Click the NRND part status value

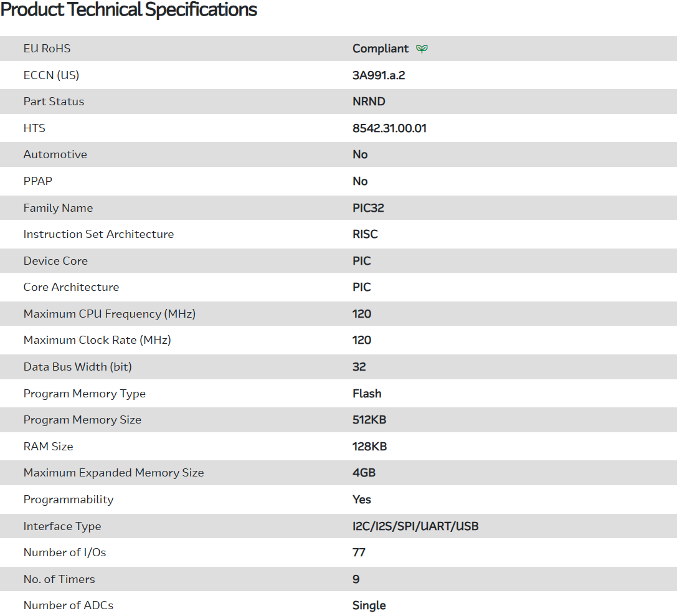coord(369,102)
